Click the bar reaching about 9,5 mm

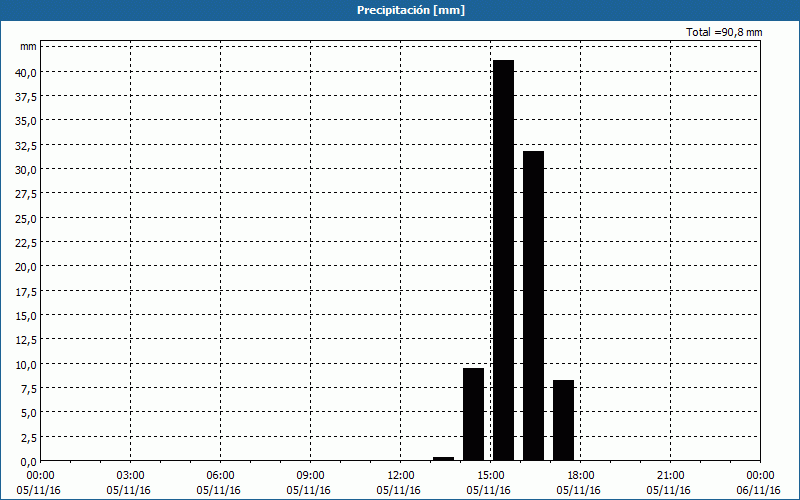pyautogui.click(x=473, y=414)
